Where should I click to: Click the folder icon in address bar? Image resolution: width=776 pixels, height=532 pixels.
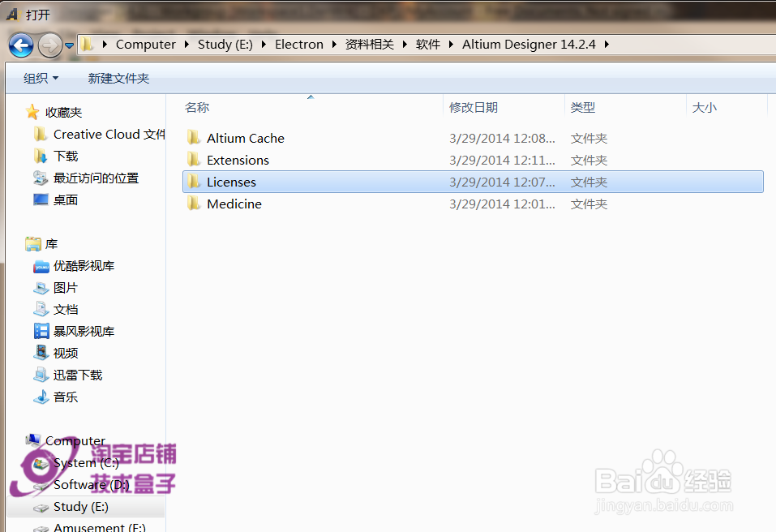pyautogui.click(x=87, y=45)
